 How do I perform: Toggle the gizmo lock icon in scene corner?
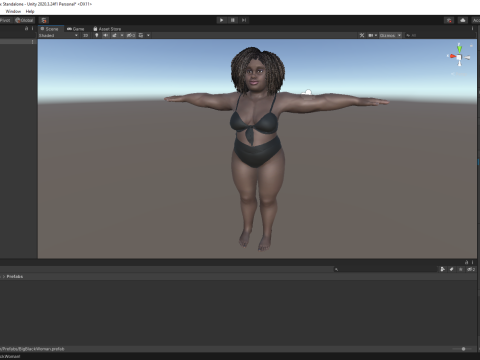pyautogui.click(x=471, y=45)
